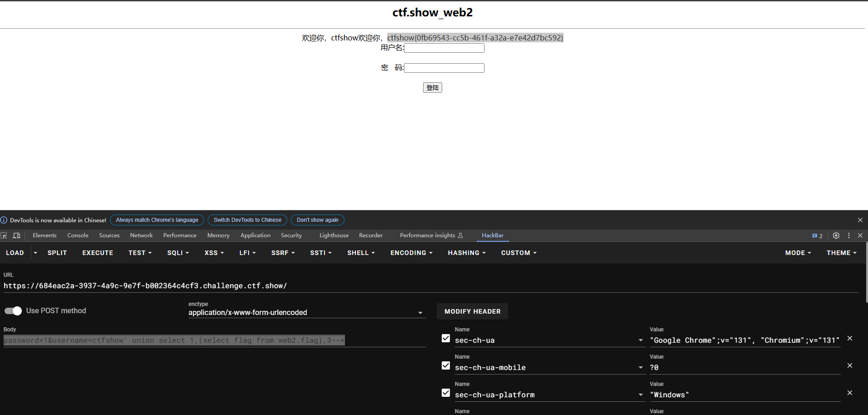Remove the sec-ch-ua-mobile header row
Viewport: 868px width, 415px height.
point(850,366)
